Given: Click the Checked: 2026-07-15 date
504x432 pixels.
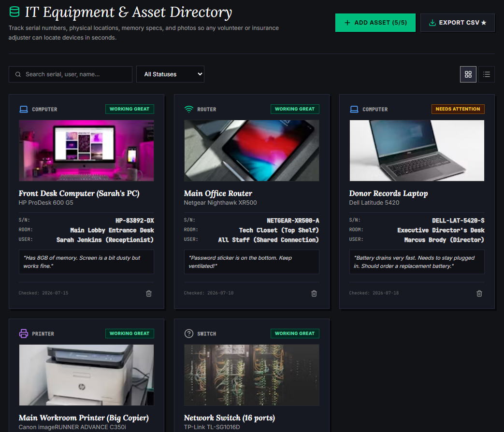Looking at the screenshot, I should 43,293.
